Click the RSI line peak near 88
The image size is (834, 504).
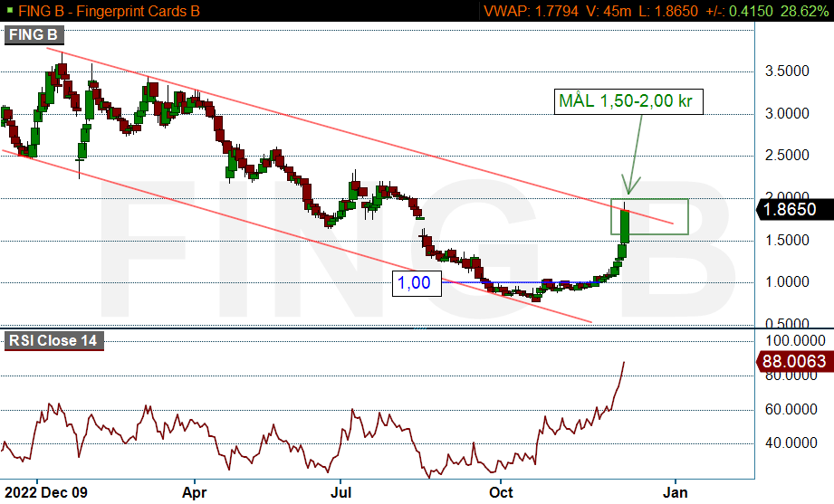pyautogui.click(x=623, y=363)
